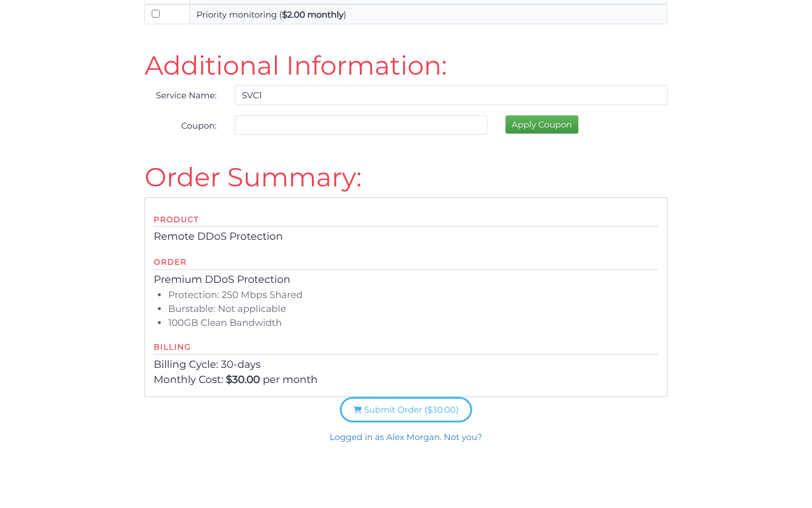Screen dimensions: 812x508
Task: Enable the Priority monitoring checkbox
Action: (x=155, y=13)
